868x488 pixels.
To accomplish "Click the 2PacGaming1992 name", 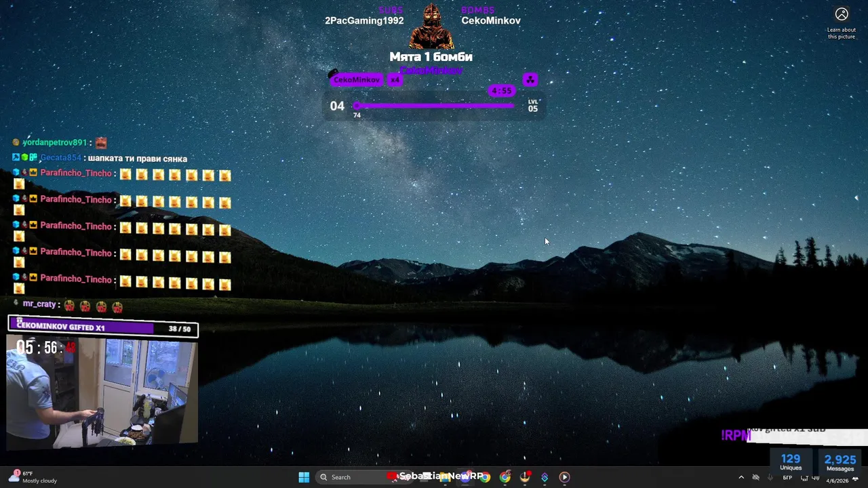I will (364, 21).
